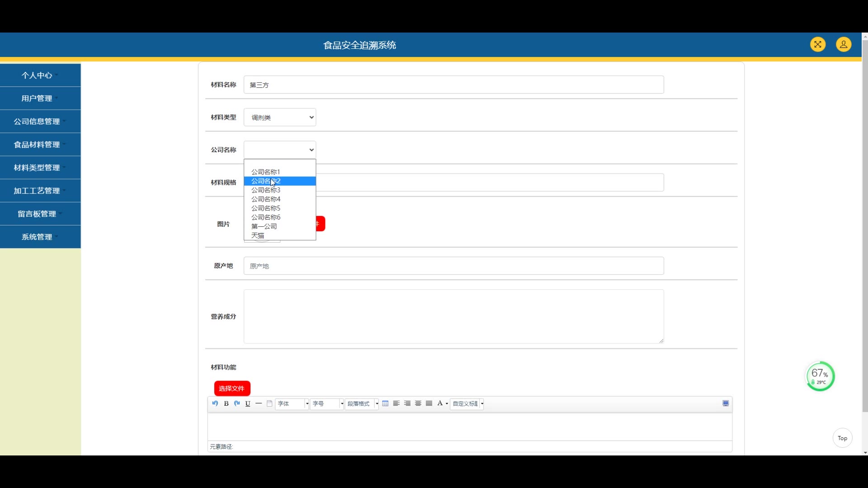Select 公司名称5 from the dropdown list
Image resolution: width=868 pixels, height=488 pixels.
[x=280, y=208]
